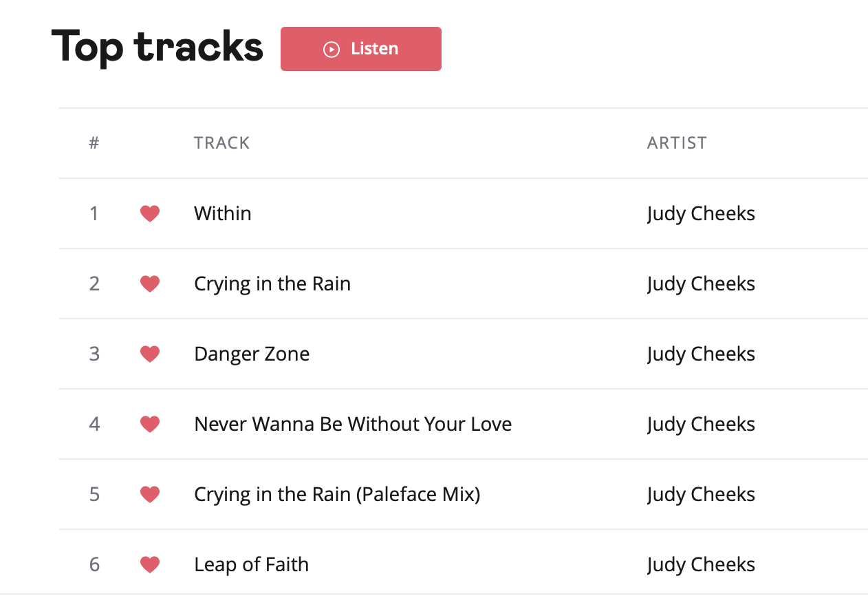Click heart icon for Never Wanna Be Without Your Love

150,425
